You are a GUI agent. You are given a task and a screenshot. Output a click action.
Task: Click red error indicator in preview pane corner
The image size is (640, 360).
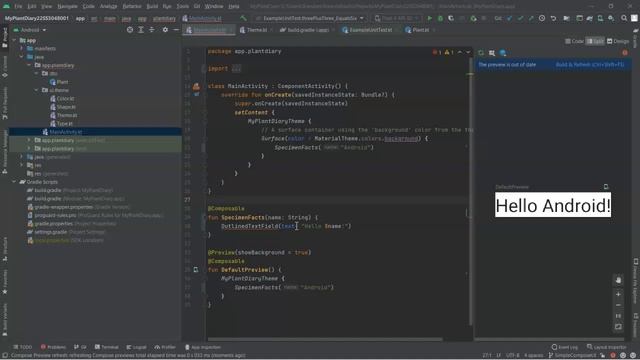(x=625, y=53)
